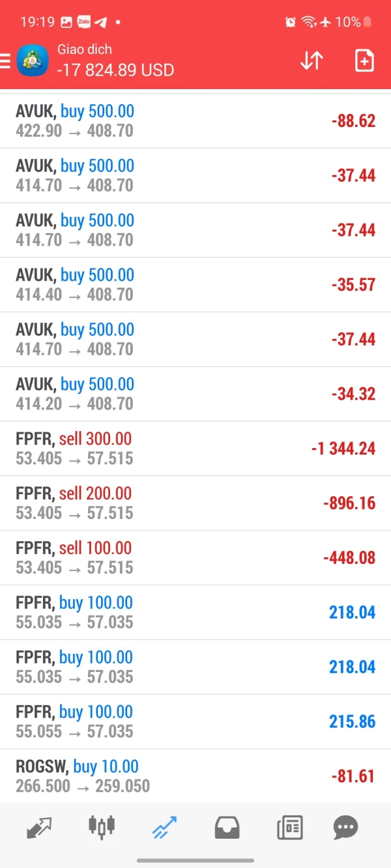Open the Messages chat bubble tab
Screen dimensions: 391x868
pos(345,827)
